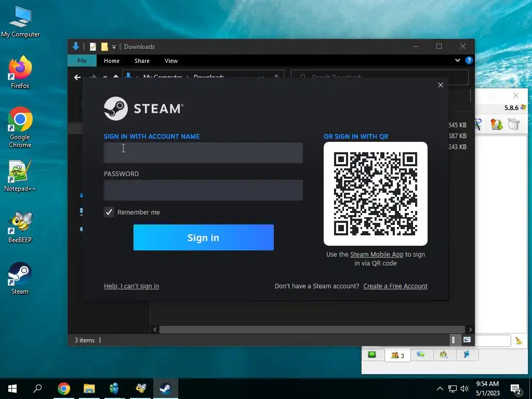This screenshot has height=399, width=532.
Task: Show hidden system tray icons
Action: 440,389
